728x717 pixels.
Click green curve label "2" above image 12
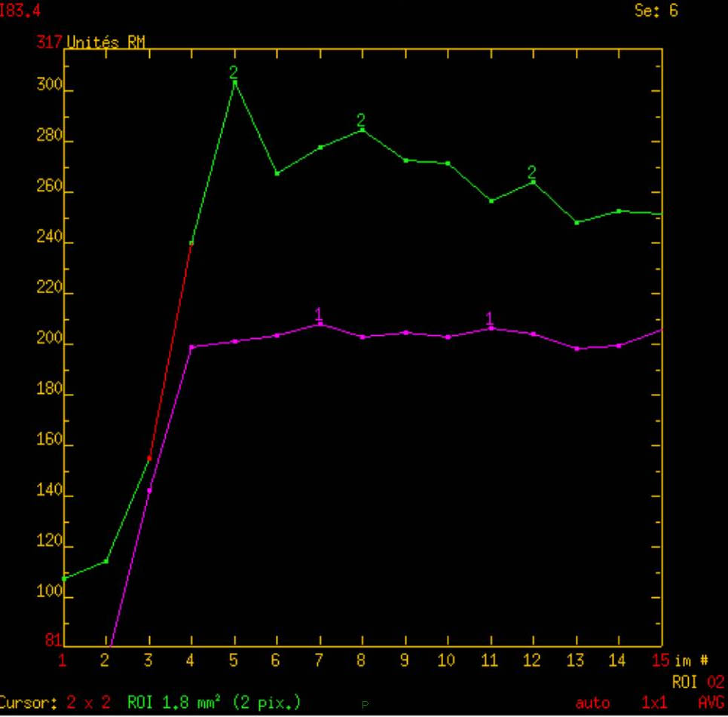[532, 172]
